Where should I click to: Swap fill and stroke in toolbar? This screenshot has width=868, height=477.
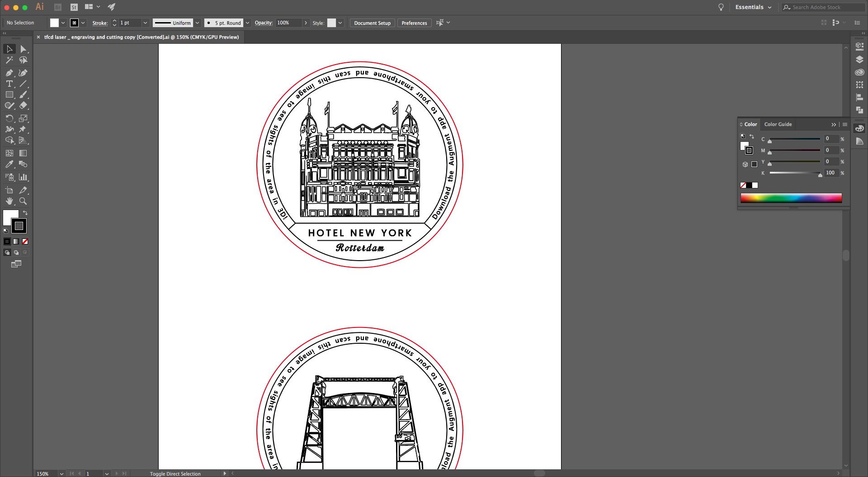[x=26, y=213]
